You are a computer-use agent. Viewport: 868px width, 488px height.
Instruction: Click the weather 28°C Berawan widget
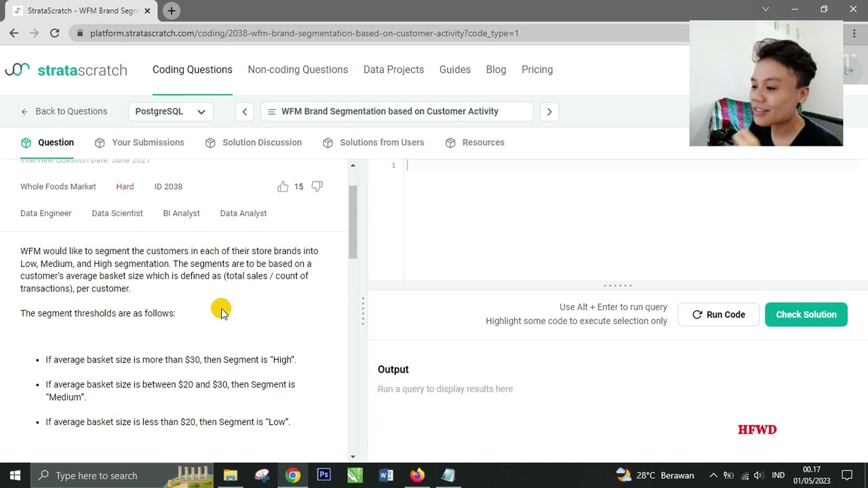[x=655, y=475]
